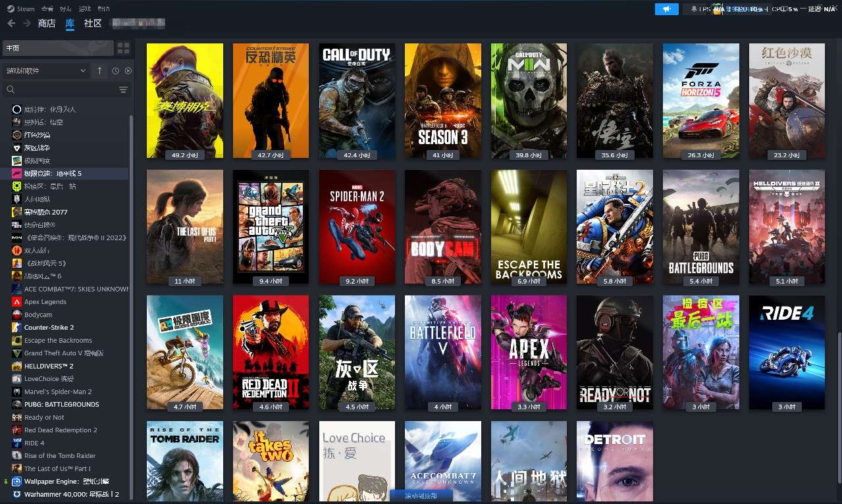Viewport: 842px width, 504px height.
Task: Open the 红色沙漠 cover art
Action: coord(787,101)
